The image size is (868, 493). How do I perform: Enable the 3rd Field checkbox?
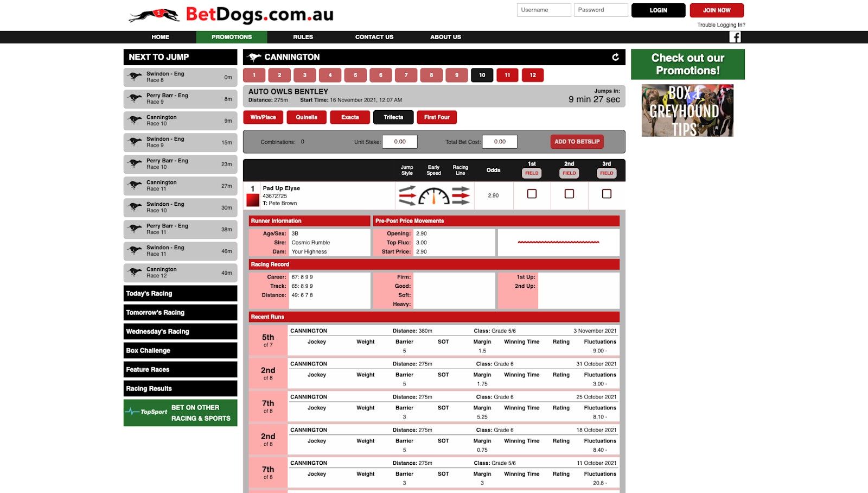click(x=607, y=194)
